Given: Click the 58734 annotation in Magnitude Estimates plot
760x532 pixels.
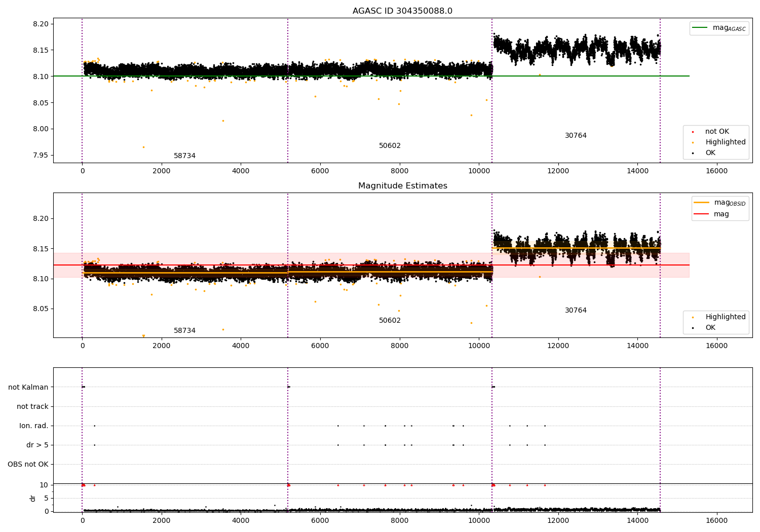Looking at the screenshot, I should (184, 331).
